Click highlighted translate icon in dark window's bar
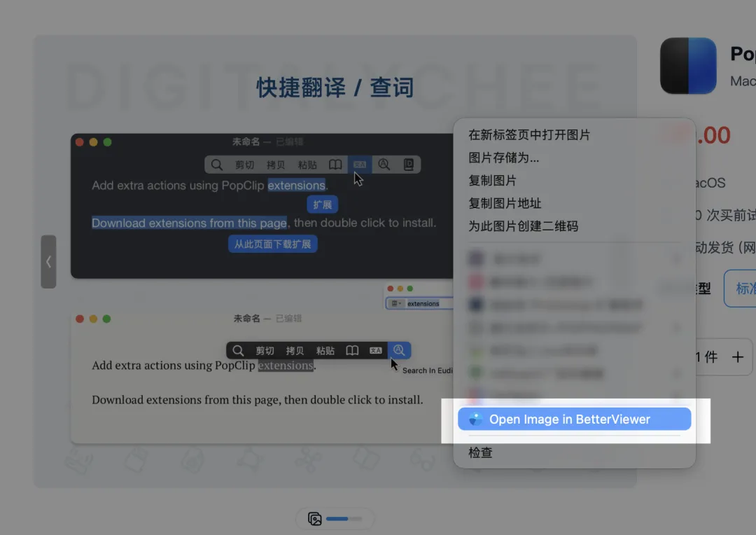The width and height of the screenshot is (756, 535). [360, 165]
